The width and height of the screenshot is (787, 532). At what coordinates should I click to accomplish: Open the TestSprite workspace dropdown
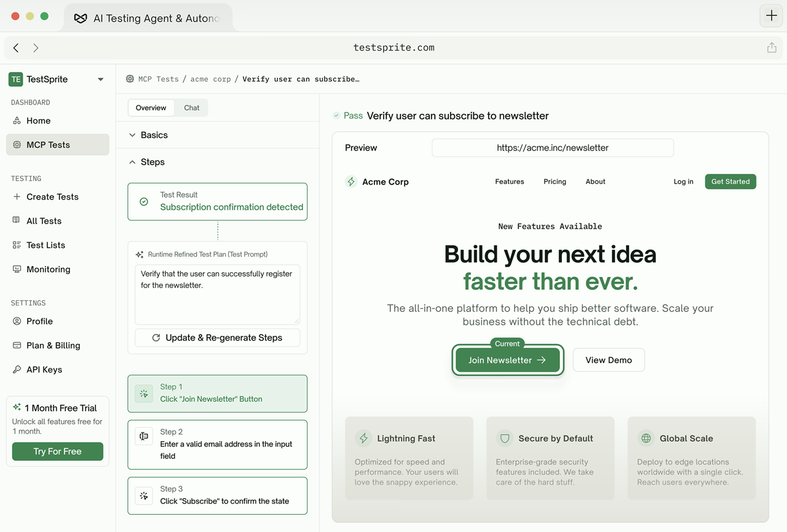click(x=100, y=79)
